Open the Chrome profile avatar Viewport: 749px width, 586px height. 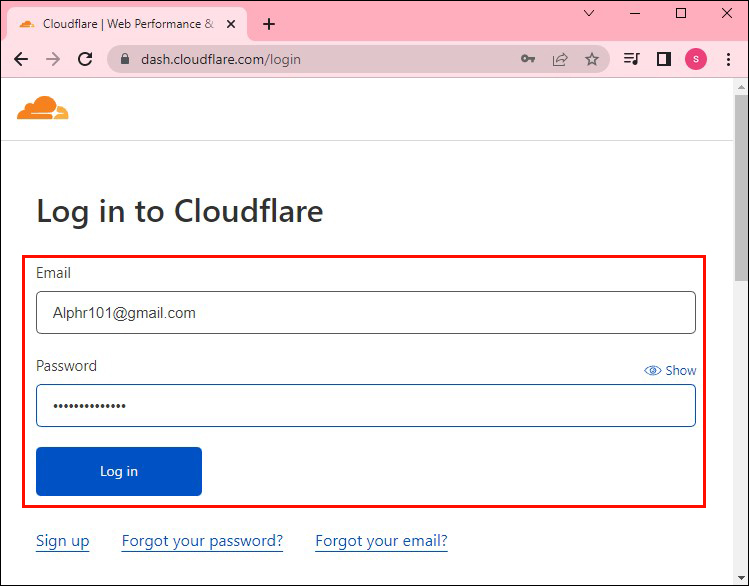(x=695, y=59)
